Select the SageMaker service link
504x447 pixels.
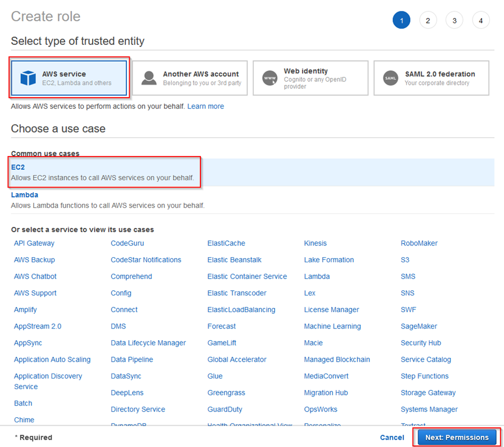[419, 326]
